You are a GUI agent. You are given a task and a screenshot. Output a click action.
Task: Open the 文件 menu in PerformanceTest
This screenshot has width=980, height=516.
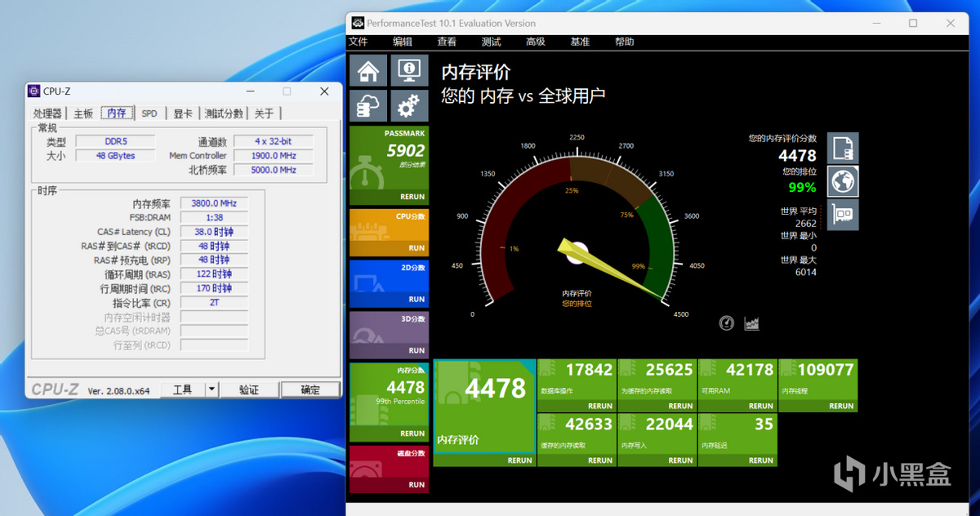(359, 42)
